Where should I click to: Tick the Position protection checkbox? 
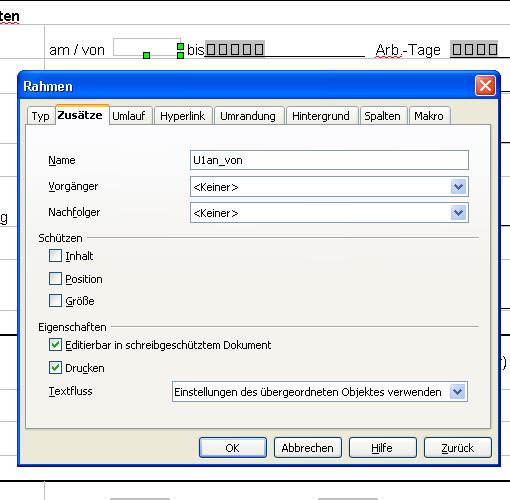(55, 278)
